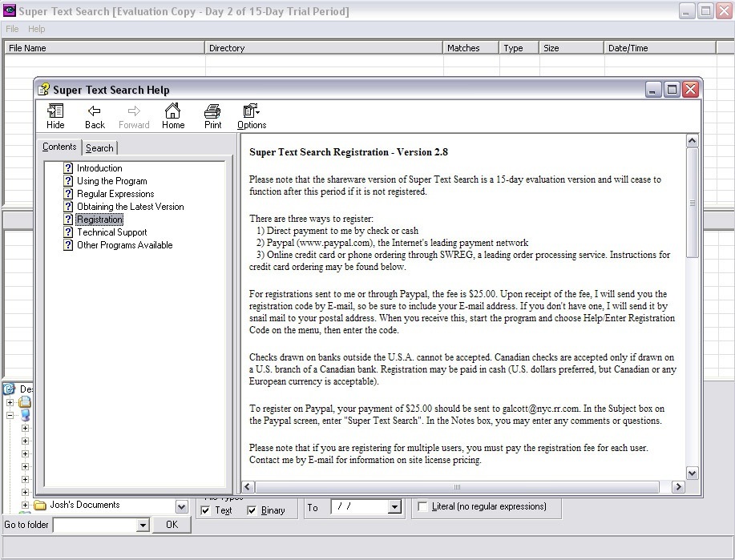
Task: Maximize the Help window
Action: [672, 89]
